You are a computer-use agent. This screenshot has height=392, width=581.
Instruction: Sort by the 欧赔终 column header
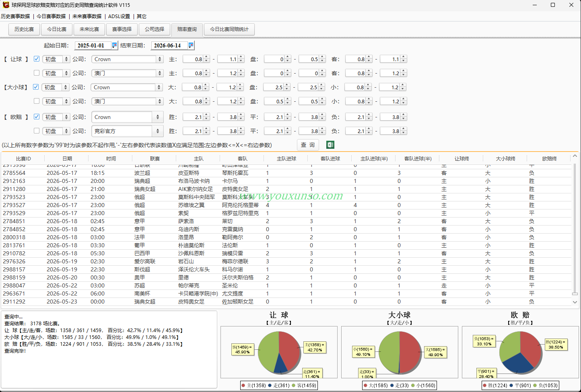tap(549, 159)
